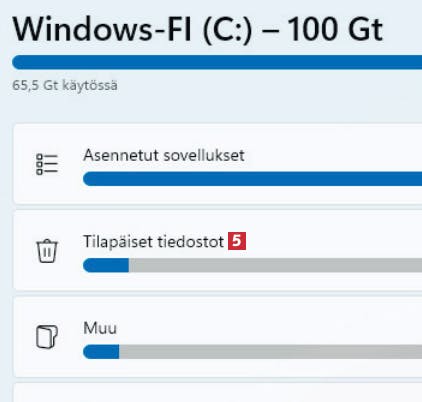The image size is (422, 402).
Task: Click empty space beside the Muu label
Action: (x=267, y=328)
